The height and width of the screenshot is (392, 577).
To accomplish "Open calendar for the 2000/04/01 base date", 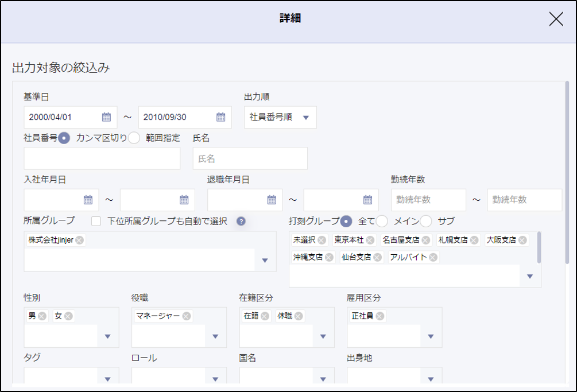I will 106,117.
